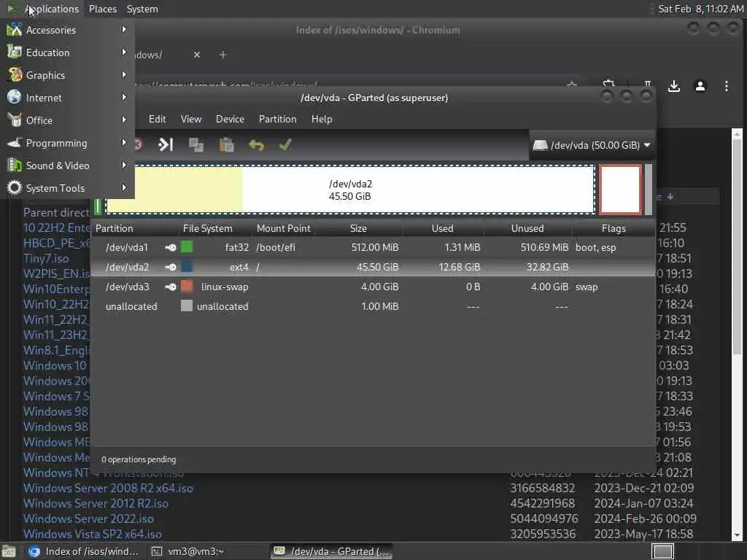
Task: Select the unallocated 1.00 MiB row
Action: click(x=373, y=306)
